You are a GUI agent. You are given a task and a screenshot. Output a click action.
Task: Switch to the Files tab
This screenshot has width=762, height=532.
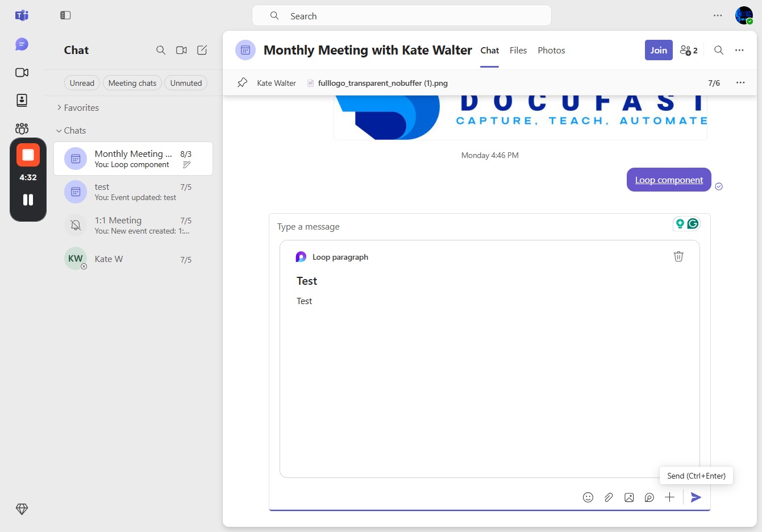click(x=518, y=50)
